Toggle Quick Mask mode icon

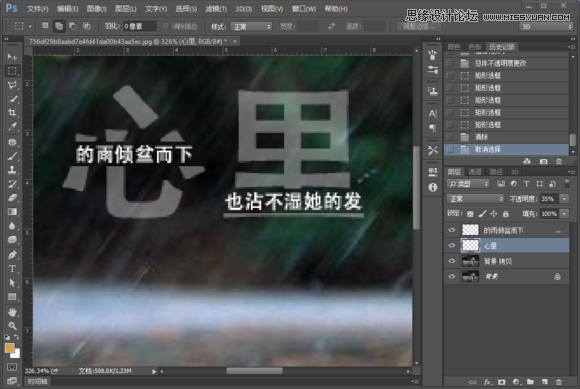(x=12, y=367)
